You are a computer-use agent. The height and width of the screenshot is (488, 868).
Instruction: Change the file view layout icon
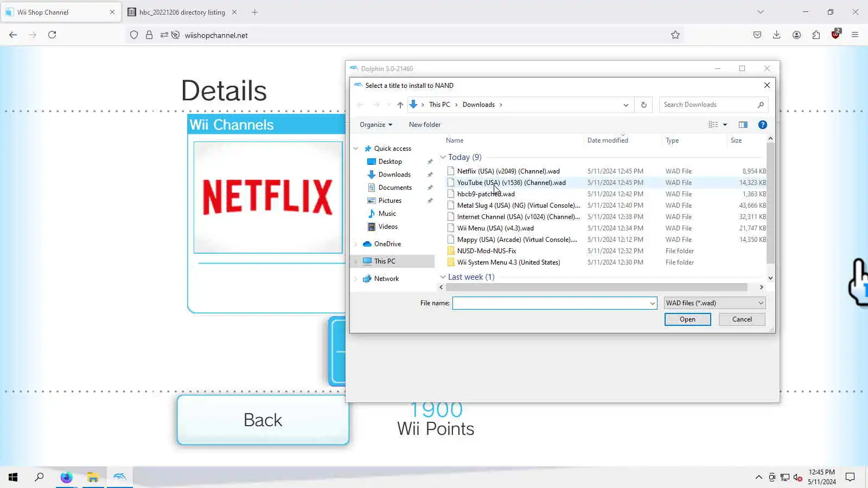point(713,125)
